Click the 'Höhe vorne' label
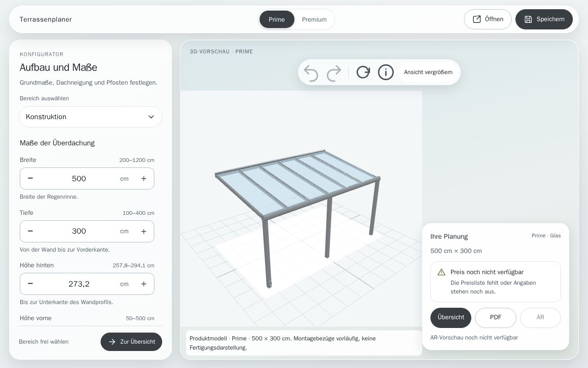588x368 pixels. (x=35, y=318)
